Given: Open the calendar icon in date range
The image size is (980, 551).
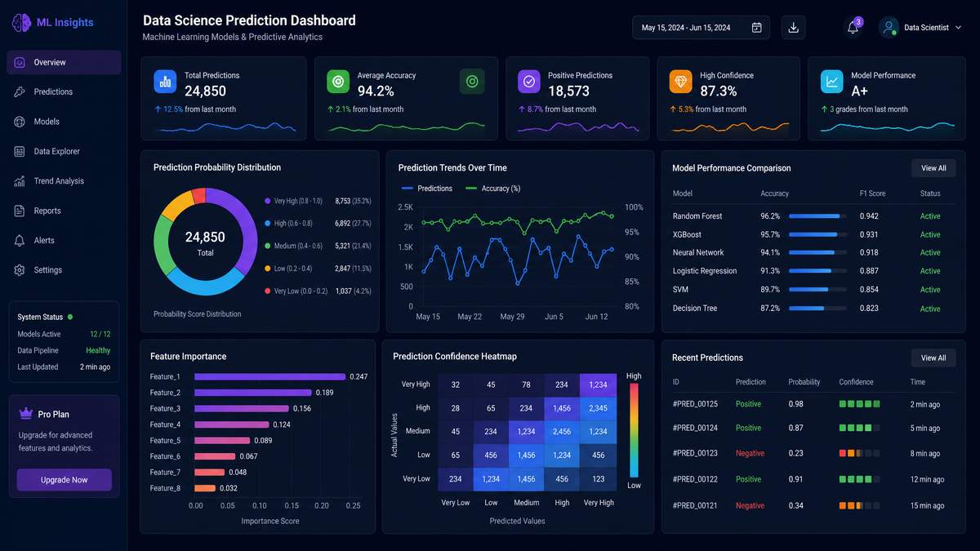Looking at the screenshot, I should pyautogui.click(x=756, y=28).
